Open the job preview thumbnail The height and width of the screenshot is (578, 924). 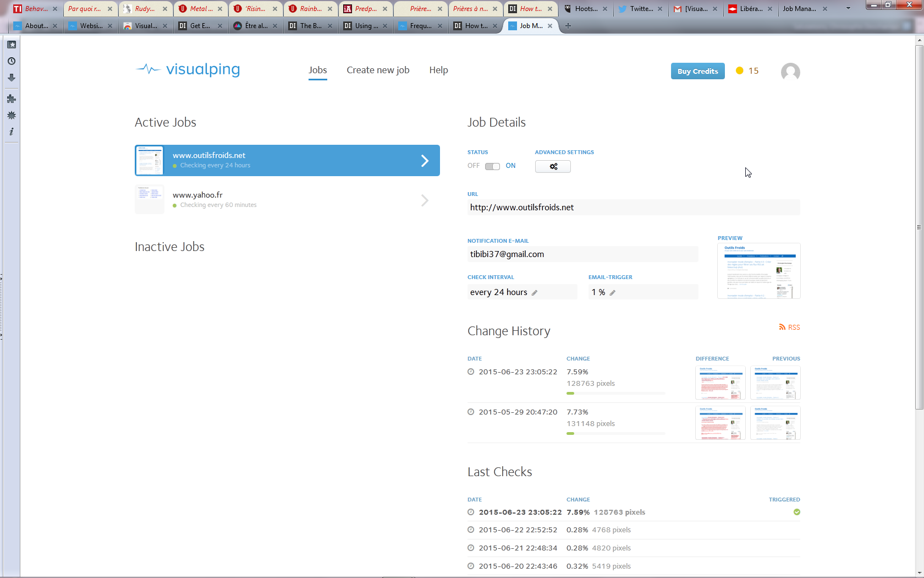759,271
